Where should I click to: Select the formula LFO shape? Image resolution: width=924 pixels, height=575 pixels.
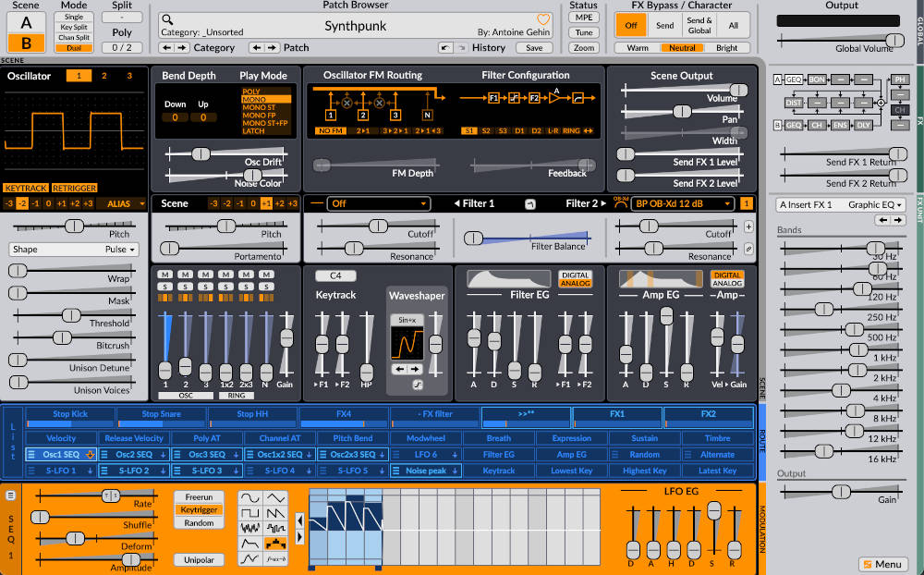pos(275,557)
